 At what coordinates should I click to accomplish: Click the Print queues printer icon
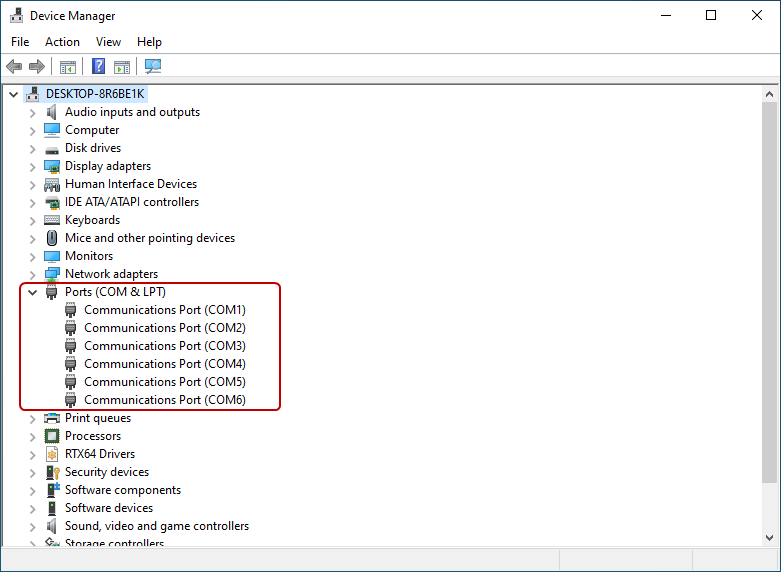[x=52, y=418]
